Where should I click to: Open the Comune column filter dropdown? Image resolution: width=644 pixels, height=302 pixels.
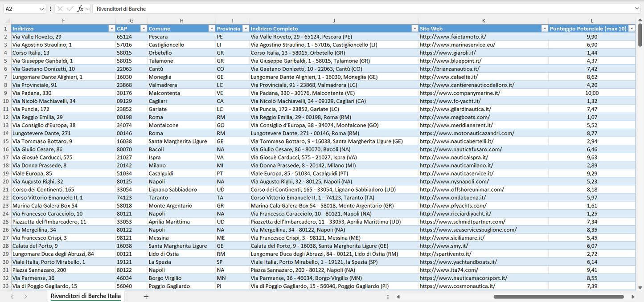[212, 29]
